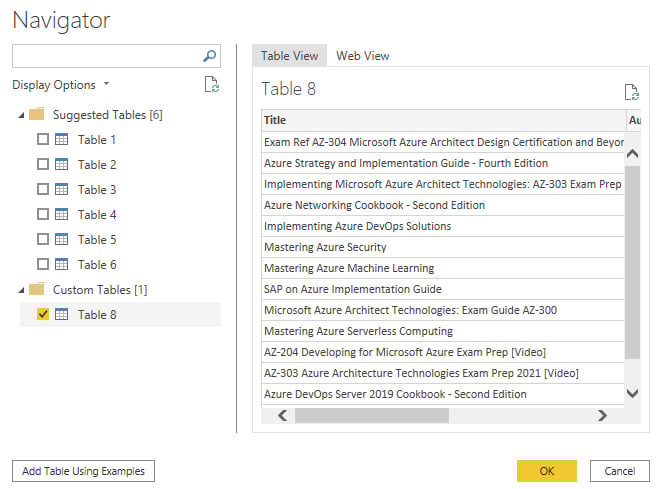
Task: Click the Custom Tables folder icon
Action: tap(36, 289)
